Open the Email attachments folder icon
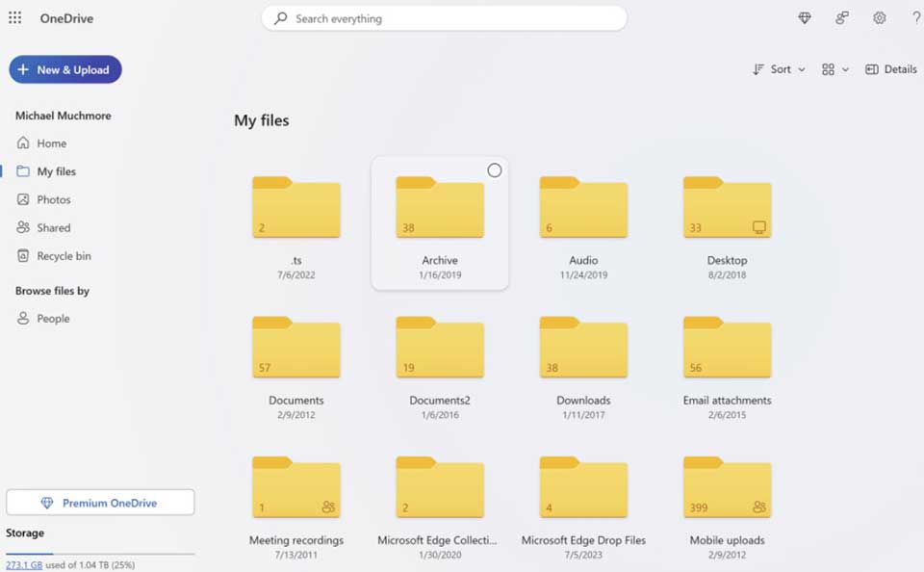924x572 pixels. (728, 347)
